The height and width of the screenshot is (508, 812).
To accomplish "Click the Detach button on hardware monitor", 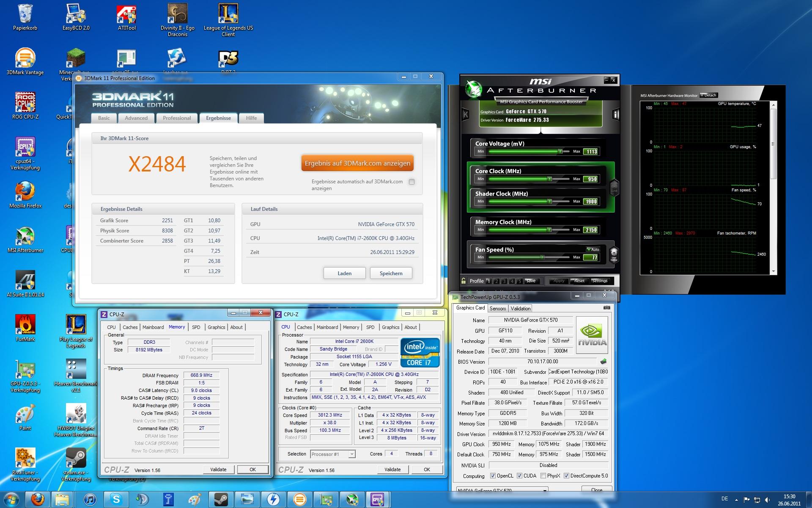I will pos(709,95).
